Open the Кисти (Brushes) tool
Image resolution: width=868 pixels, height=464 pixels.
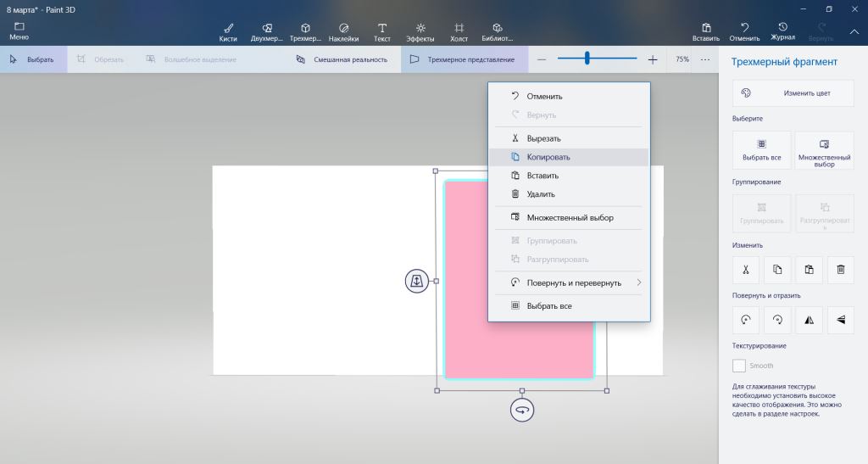point(228,31)
